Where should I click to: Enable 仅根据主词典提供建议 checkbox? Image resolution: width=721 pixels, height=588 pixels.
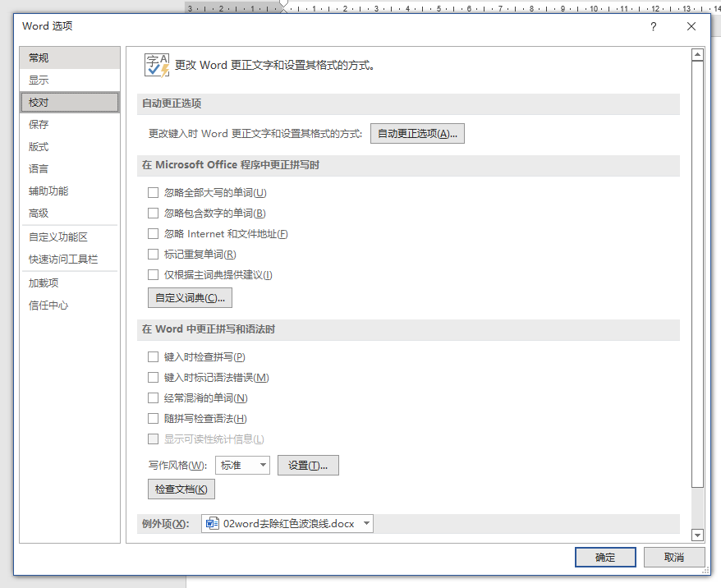153,275
